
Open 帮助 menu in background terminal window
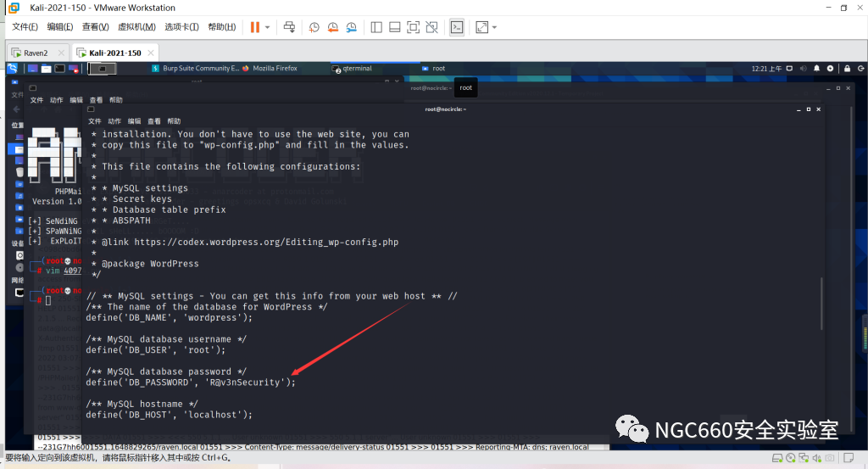[x=115, y=100]
